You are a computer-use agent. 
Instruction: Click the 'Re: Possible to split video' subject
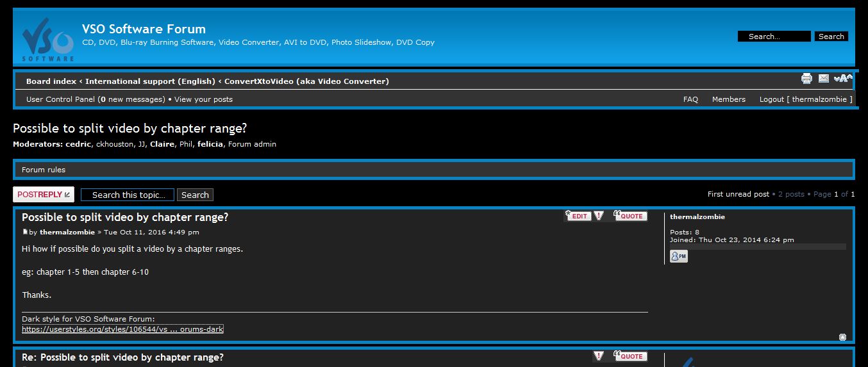(x=122, y=357)
